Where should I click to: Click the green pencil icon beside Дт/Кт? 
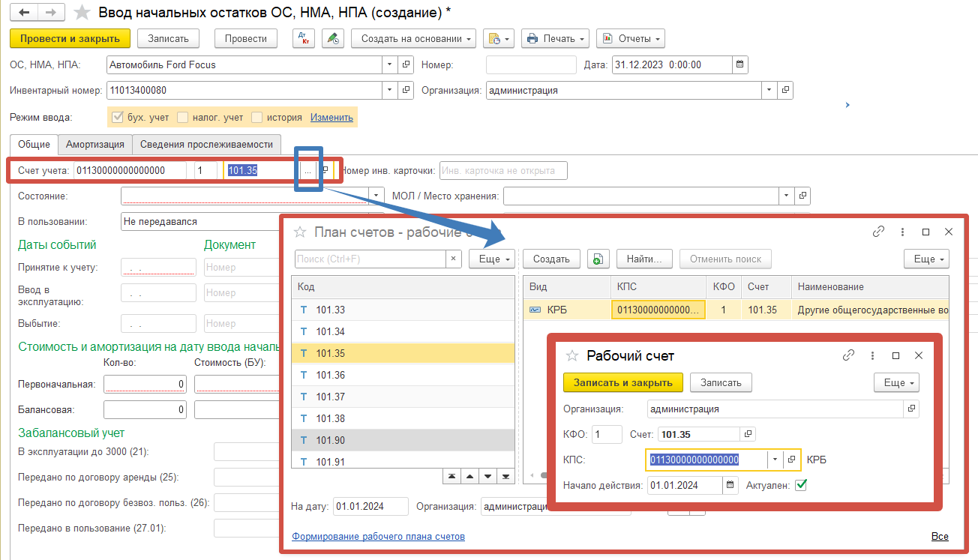333,38
